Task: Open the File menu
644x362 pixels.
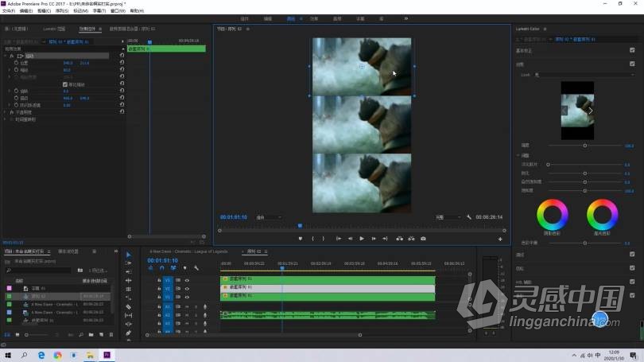Action: tap(8, 10)
